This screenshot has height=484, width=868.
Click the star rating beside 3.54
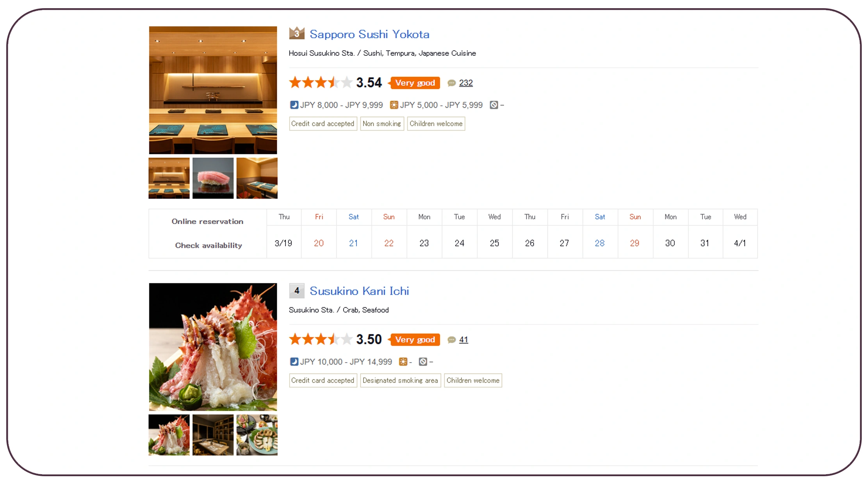(x=320, y=83)
